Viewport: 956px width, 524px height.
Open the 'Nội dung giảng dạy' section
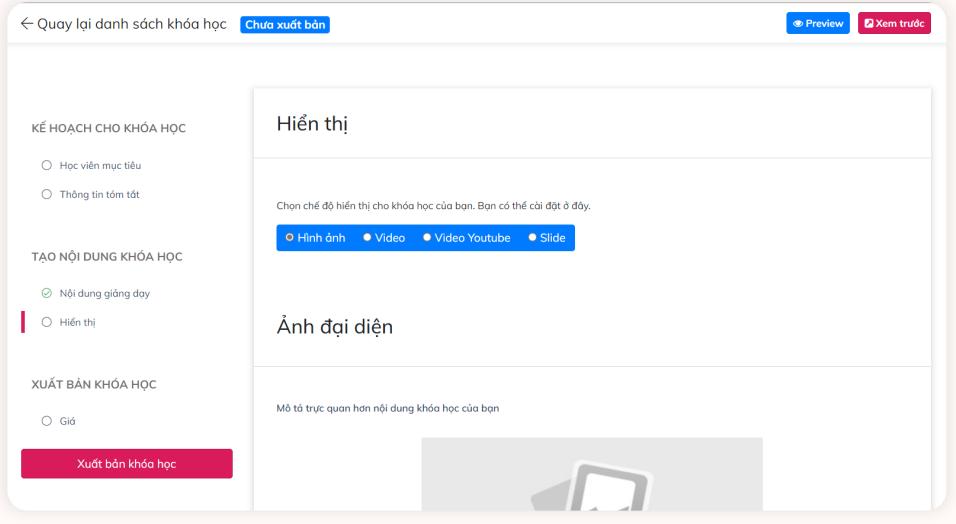tap(104, 293)
